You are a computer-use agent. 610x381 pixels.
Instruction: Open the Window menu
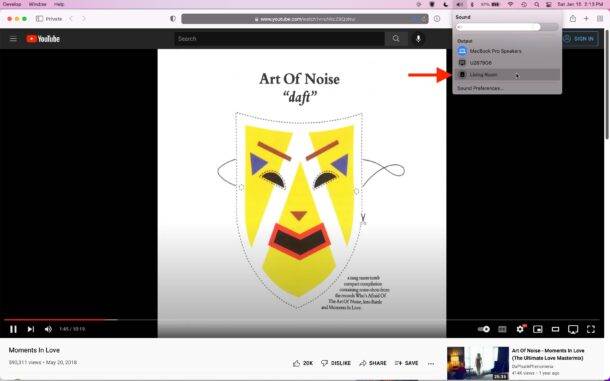coord(37,4)
